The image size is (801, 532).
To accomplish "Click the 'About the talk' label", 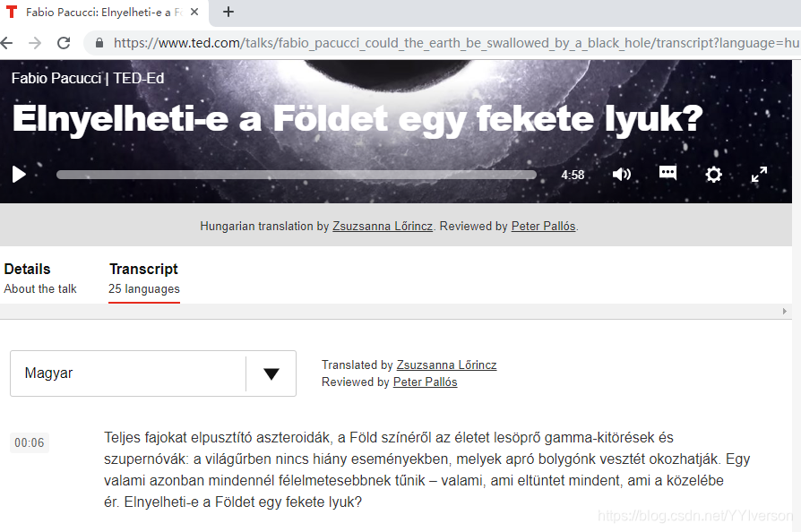I will (x=40, y=289).
